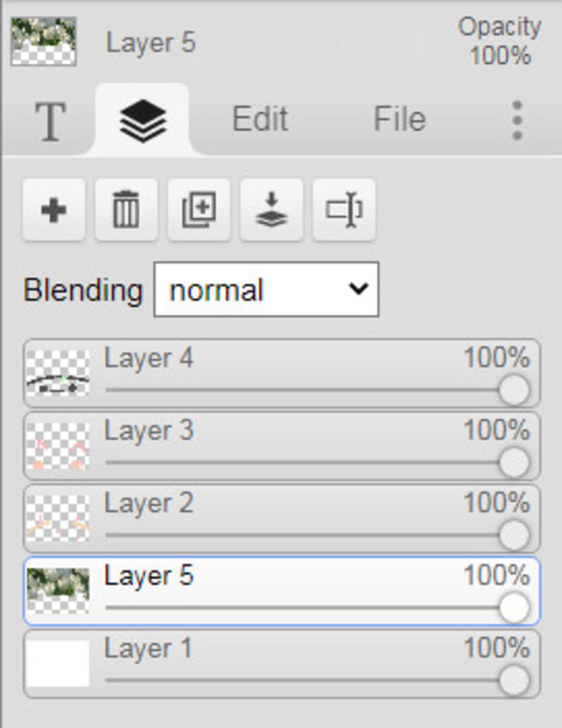Open the Edit tab
Screen dimensions: 562x728
coord(260,119)
